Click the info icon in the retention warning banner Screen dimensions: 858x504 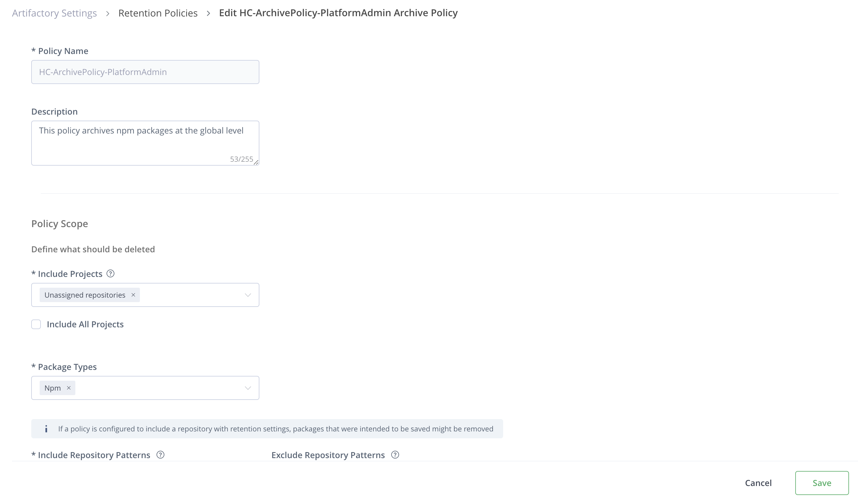pos(46,429)
